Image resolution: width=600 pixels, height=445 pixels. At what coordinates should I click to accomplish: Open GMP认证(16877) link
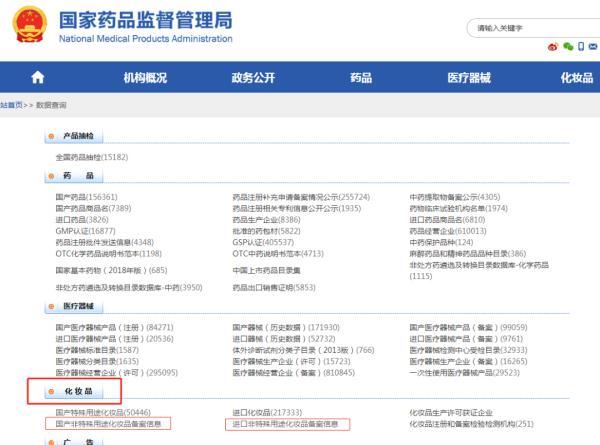tap(85, 231)
